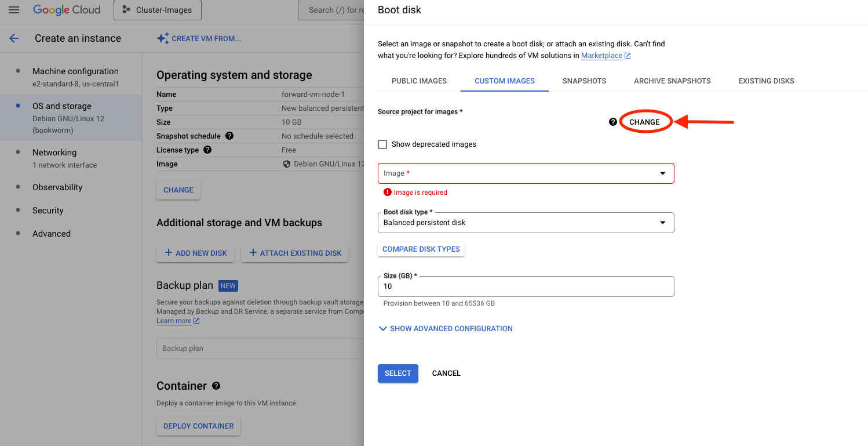The width and height of the screenshot is (868, 446).
Task: Click the blue Select button
Action: coord(397,373)
